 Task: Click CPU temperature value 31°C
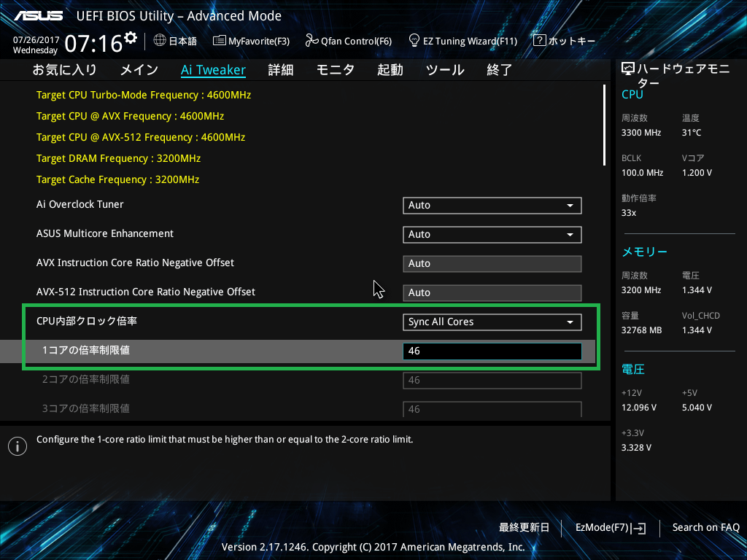tap(692, 133)
